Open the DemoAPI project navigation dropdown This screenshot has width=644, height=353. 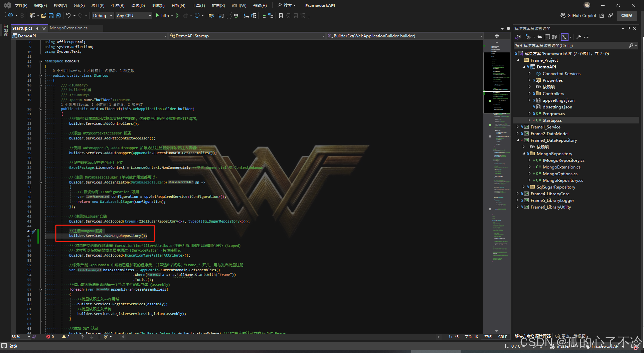click(x=90, y=36)
